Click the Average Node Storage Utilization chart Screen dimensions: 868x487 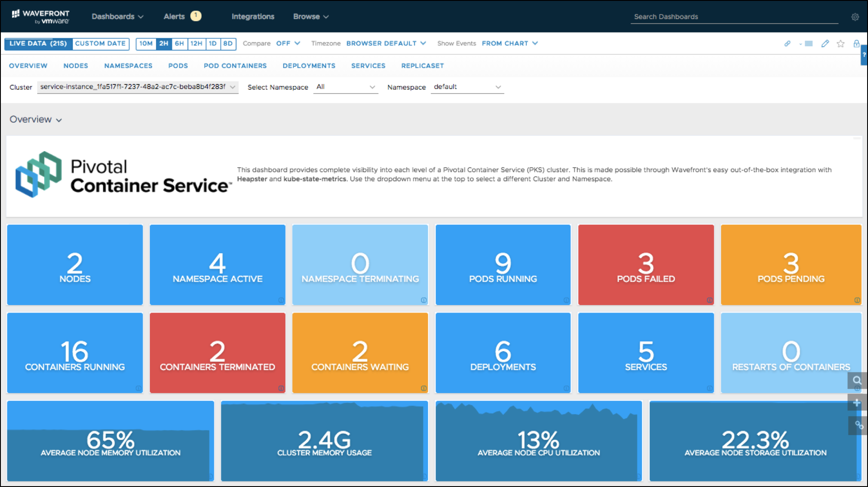point(755,441)
